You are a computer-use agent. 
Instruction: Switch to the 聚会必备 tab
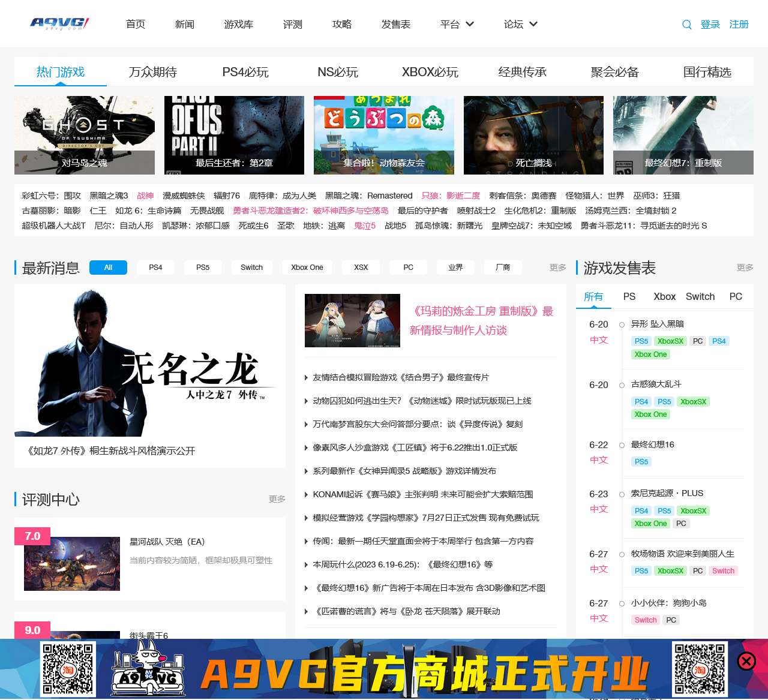(615, 72)
